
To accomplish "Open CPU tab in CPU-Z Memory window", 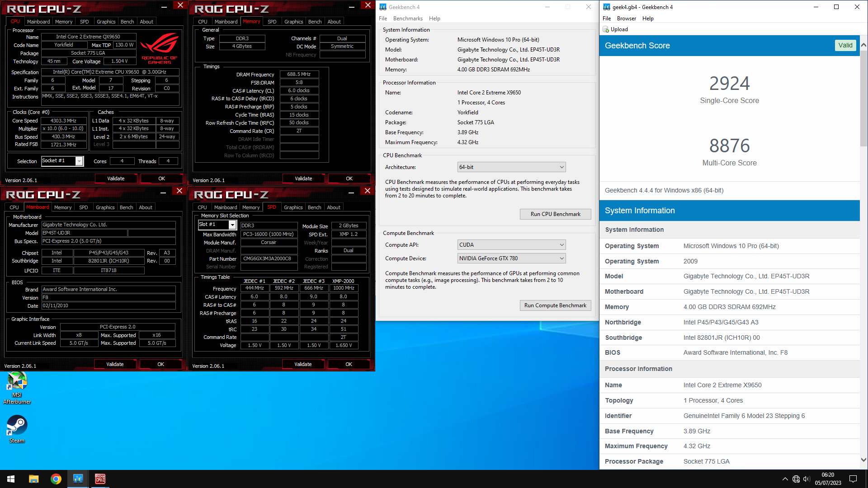I will (x=203, y=22).
